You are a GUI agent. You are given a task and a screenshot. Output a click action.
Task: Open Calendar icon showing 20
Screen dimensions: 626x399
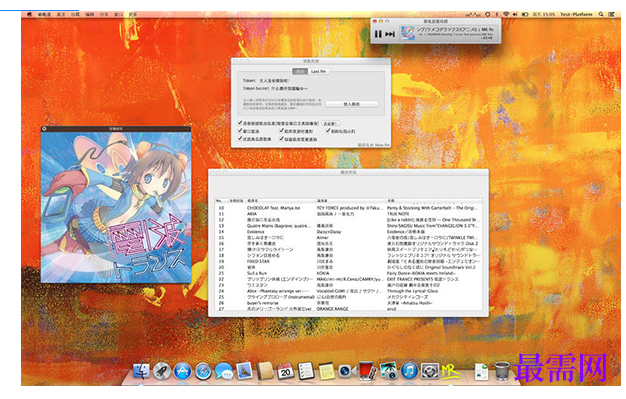285,371
